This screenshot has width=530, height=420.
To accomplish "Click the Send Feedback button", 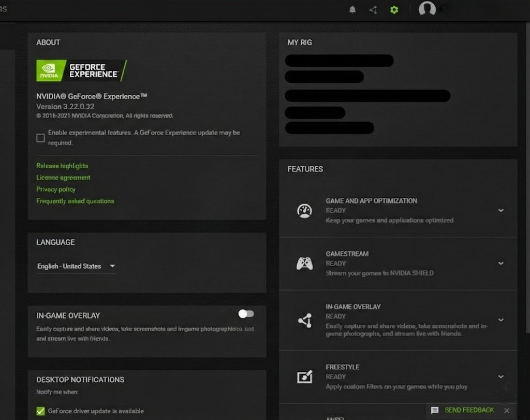I will pos(463,410).
